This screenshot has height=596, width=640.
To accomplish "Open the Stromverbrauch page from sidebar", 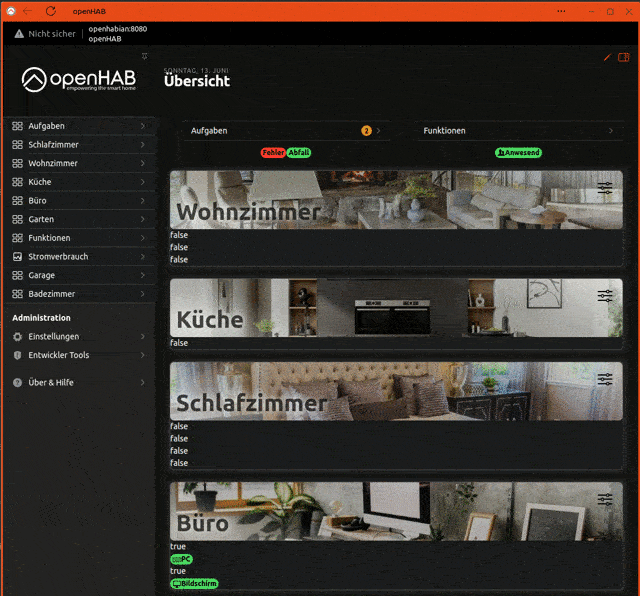I will pyautogui.click(x=80, y=256).
